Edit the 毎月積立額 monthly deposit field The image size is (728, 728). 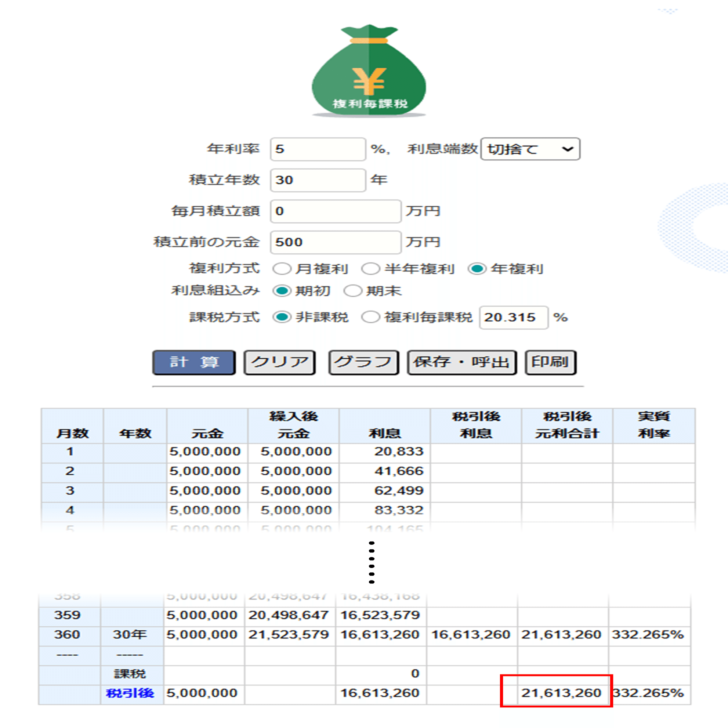tap(334, 211)
